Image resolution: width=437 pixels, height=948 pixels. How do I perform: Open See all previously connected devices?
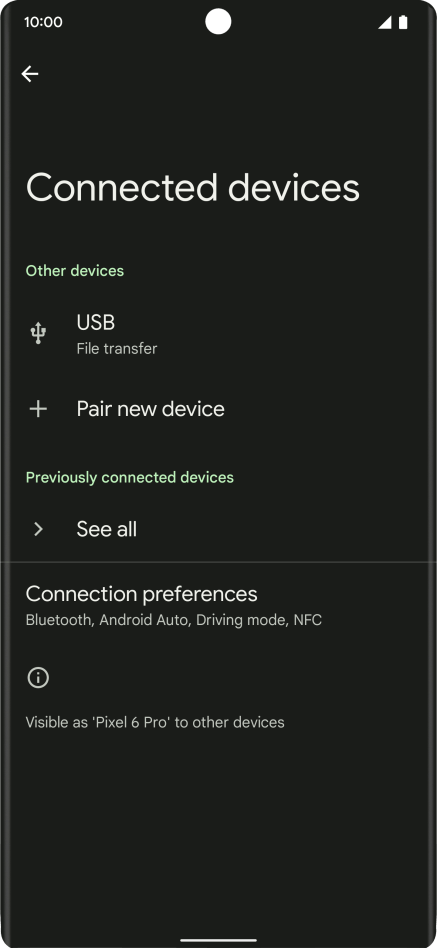pos(218,529)
